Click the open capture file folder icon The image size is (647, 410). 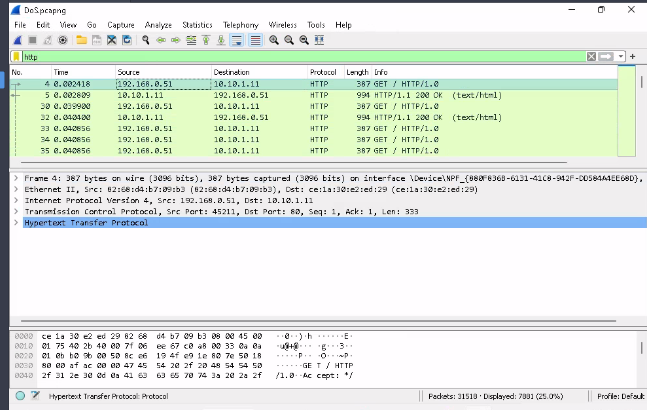coord(81,40)
